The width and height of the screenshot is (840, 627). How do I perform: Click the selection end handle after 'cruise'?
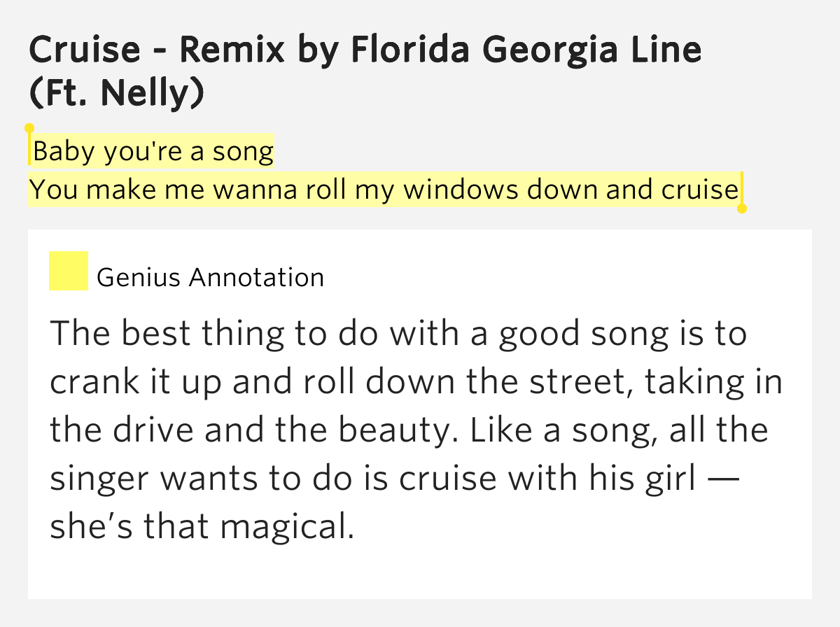click(742, 208)
